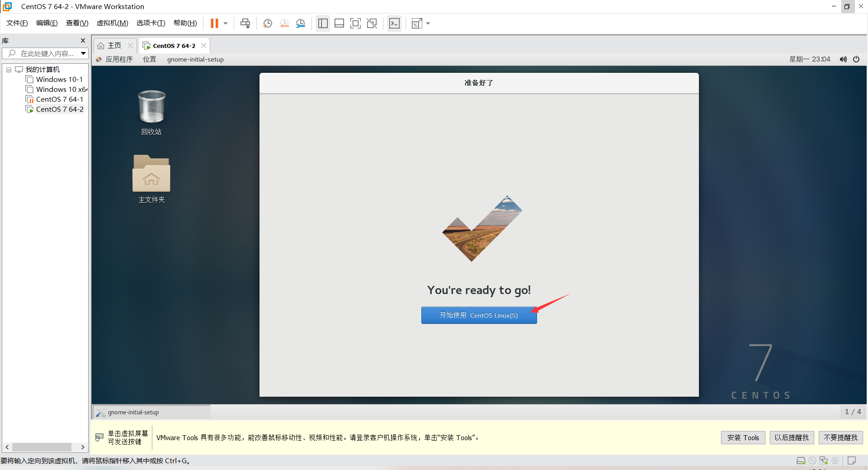Open the 虚拟机(M) menu
Screen dimensions: 868x470
(x=112, y=23)
